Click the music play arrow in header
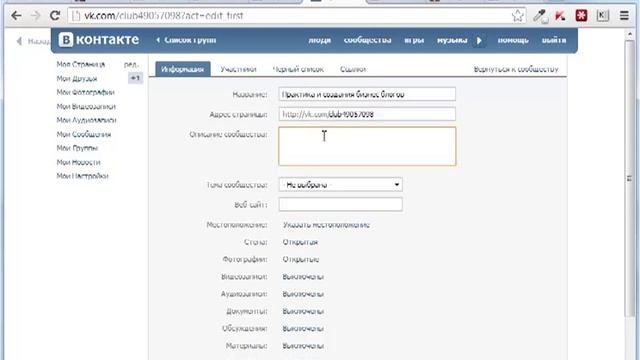640x360 pixels. tap(479, 40)
